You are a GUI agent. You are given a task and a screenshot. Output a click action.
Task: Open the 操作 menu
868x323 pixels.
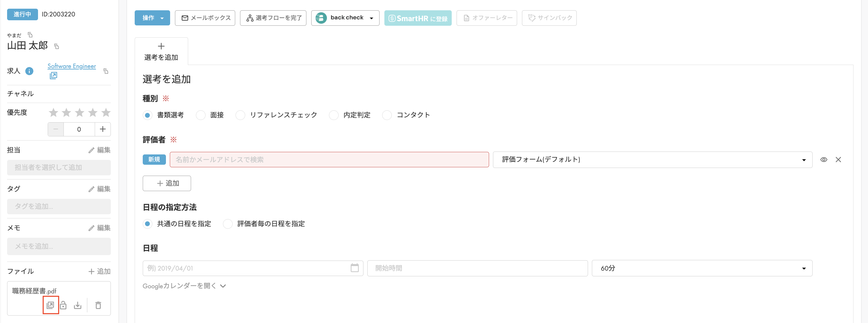pyautogui.click(x=152, y=18)
